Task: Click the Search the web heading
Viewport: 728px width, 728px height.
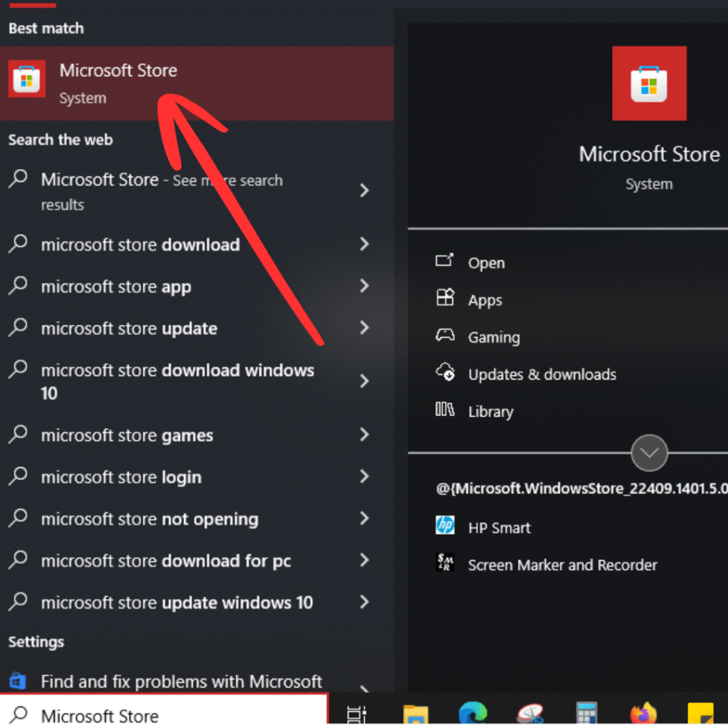Action: [60, 139]
